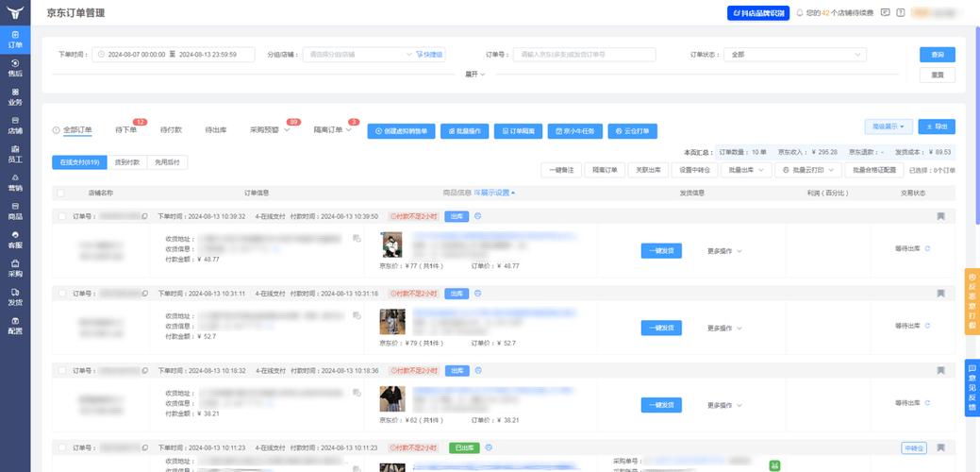
Task: Select the 在线支付 payment filter
Action: point(79,162)
